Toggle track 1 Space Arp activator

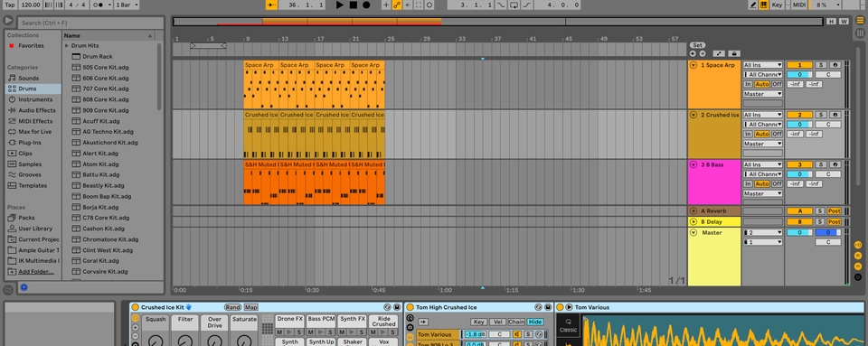799,65
